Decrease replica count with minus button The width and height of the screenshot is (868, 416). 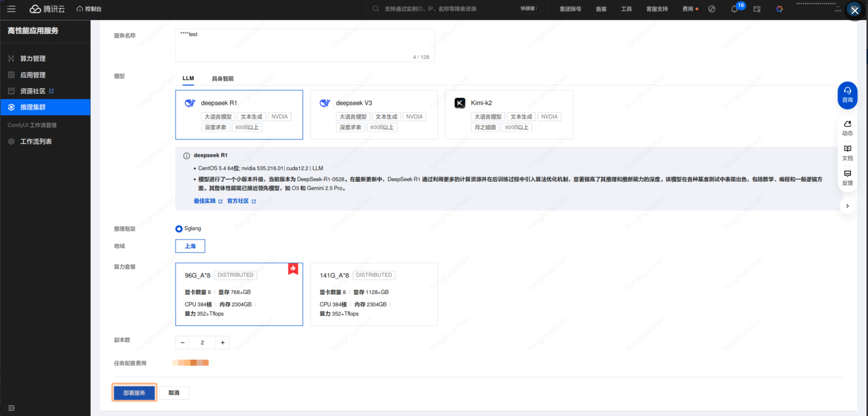[x=182, y=342]
